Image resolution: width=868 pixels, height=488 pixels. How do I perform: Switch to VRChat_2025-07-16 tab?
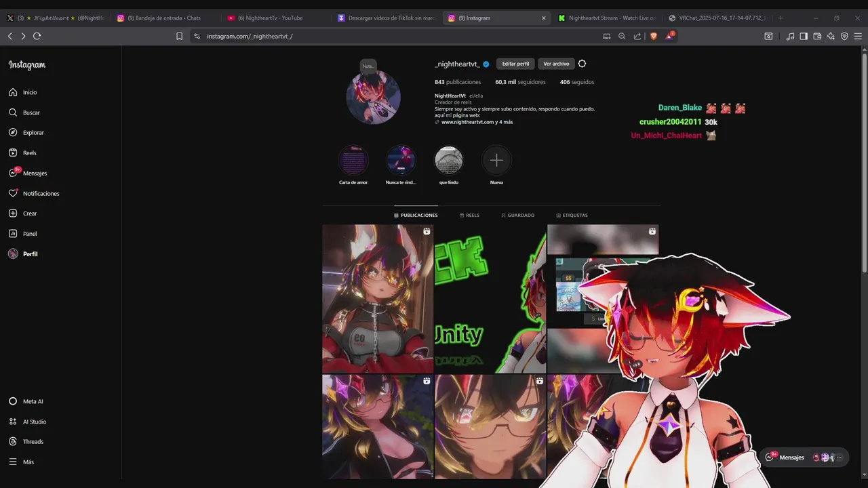[717, 18]
